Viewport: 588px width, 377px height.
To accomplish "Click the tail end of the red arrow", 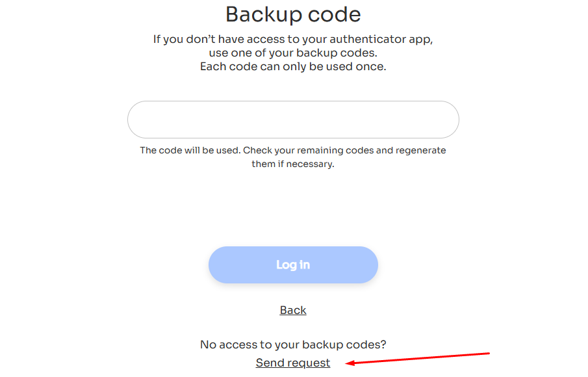I will coord(488,354).
